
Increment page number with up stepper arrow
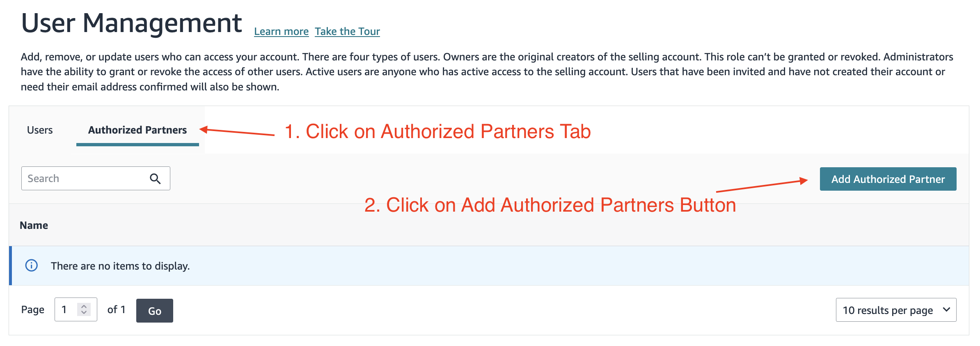(x=84, y=306)
